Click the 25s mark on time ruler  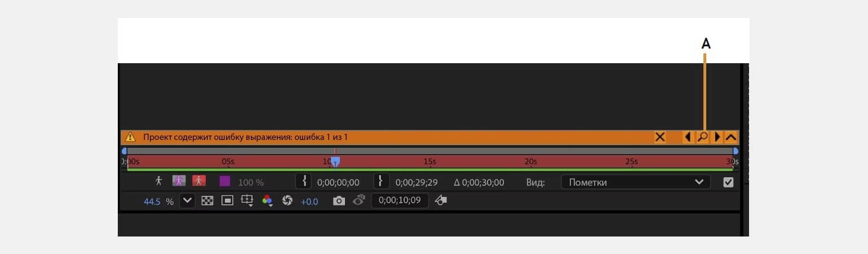point(631,162)
